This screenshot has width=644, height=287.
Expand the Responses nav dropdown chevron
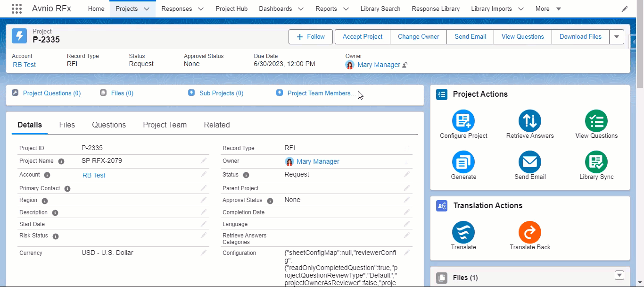(201, 9)
